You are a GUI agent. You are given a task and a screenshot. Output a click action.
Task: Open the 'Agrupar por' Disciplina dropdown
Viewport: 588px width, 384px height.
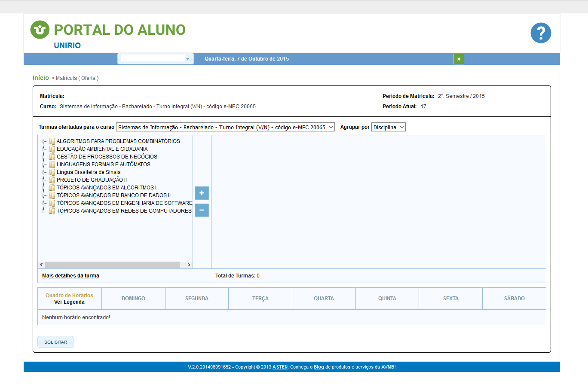[x=389, y=127]
